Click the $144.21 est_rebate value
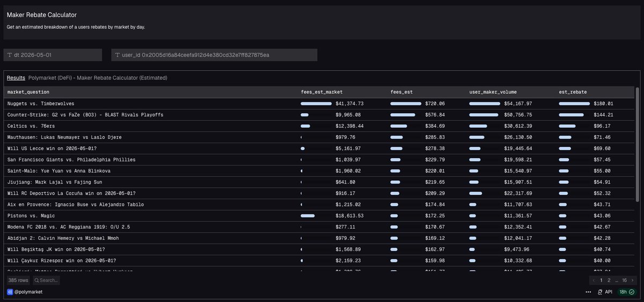Screen dimensions: 644x302 point(603,115)
